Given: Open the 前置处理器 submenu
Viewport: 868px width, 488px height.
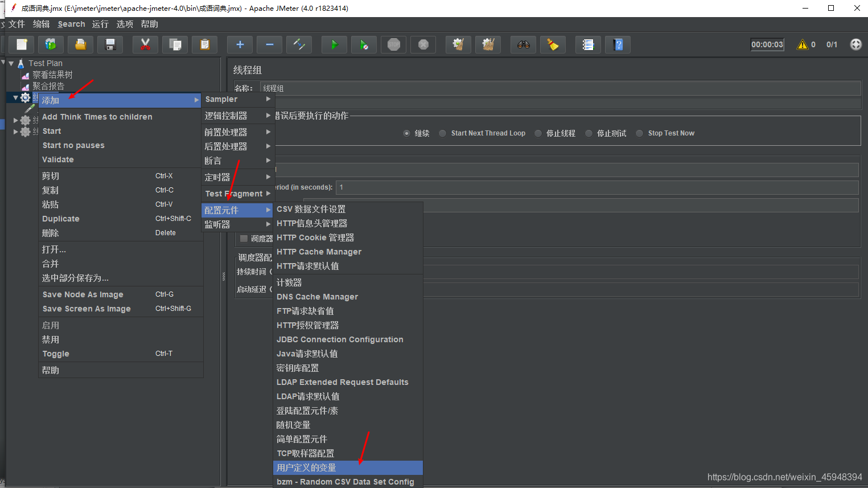Looking at the screenshot, I should [x=238, y=132].
